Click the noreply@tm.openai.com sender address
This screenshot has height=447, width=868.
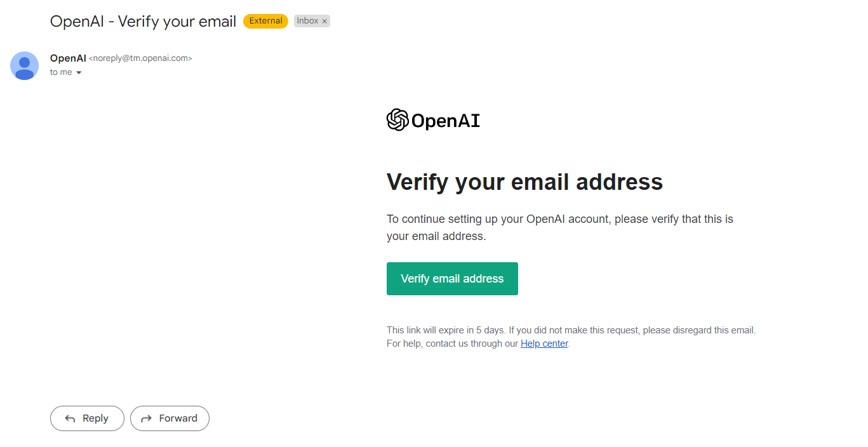pos(140,58)
